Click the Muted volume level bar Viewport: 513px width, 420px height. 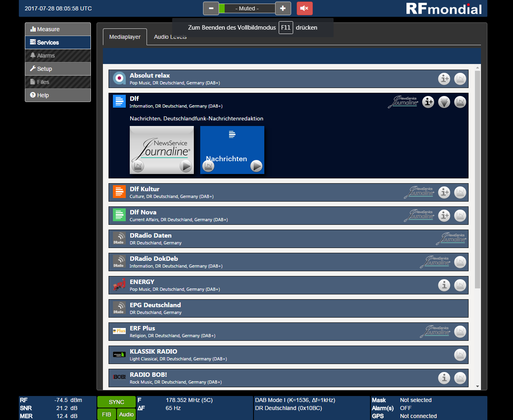pyautogui.click(x=247, y=8)
